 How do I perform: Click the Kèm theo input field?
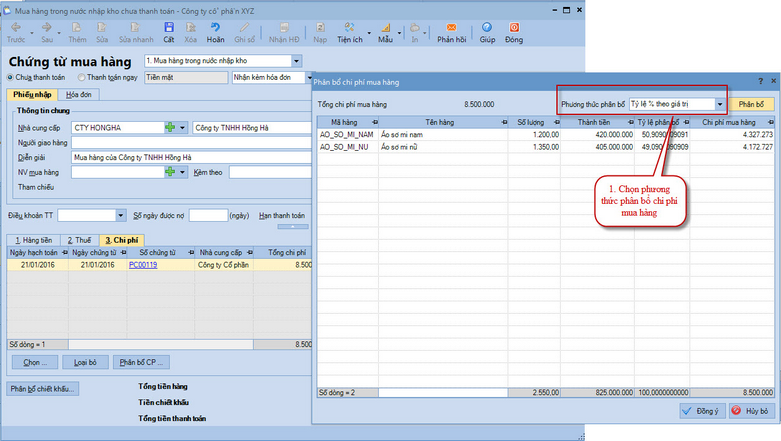[x=270, y=172]
